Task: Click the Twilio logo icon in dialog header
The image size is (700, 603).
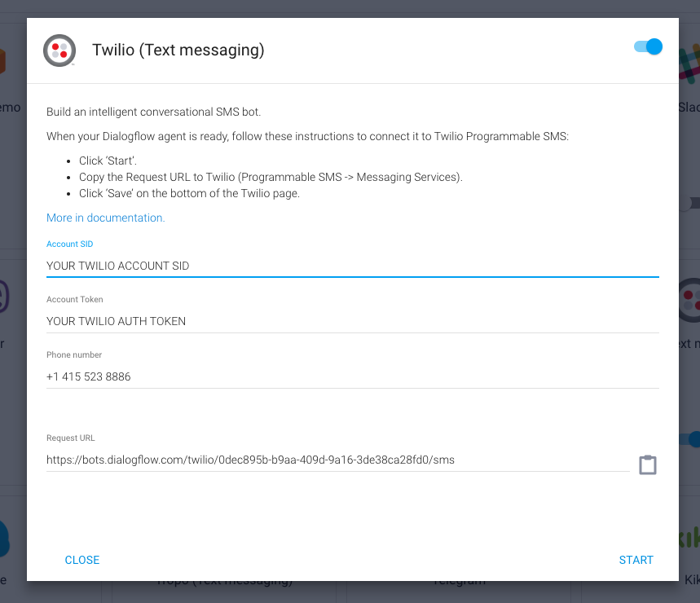Action: click(x=59, y=51)
